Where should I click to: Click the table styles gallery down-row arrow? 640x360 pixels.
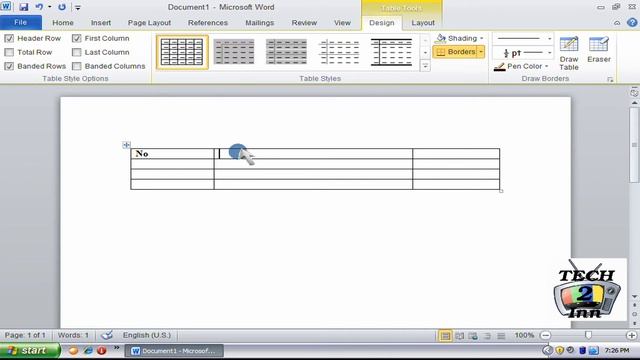pyautogui.click(x=425, y=53)
